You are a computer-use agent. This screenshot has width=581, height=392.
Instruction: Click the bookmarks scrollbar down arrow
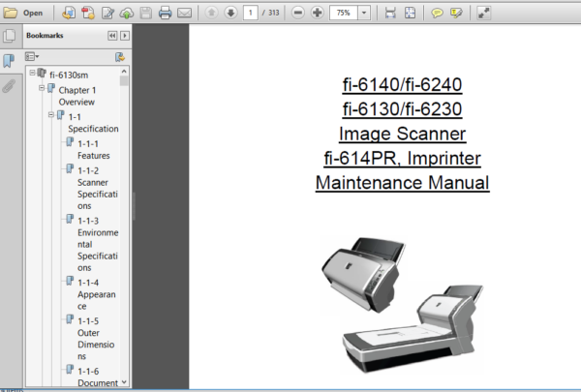pos(124,382)
